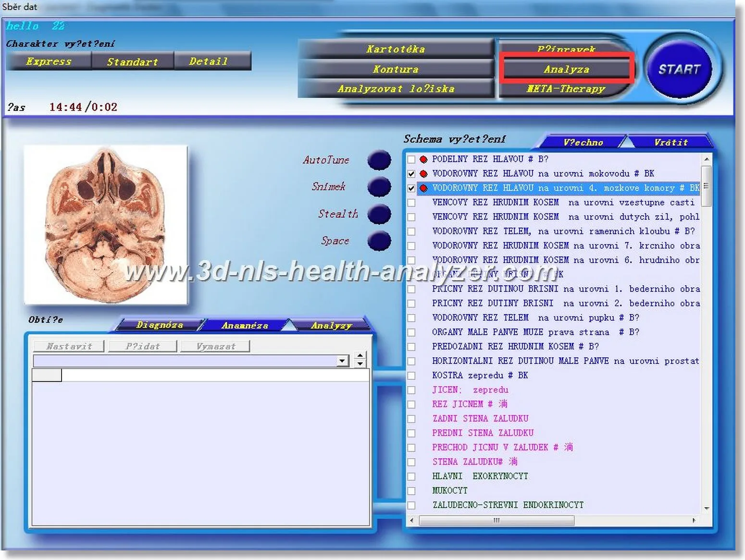
Task: Toggle the Snímek round indicator button
Action: 379,187
